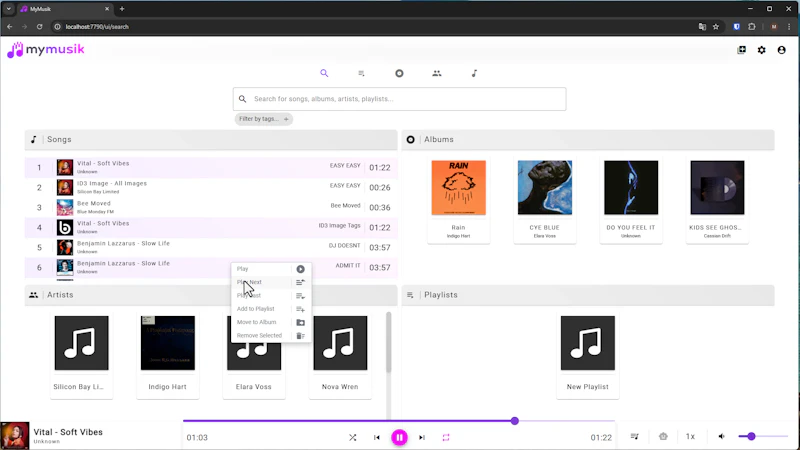The width and height of the screenshot is (800, 450).
Task: Open the CYE BLUE album cover
Action: tap(544, 188)
